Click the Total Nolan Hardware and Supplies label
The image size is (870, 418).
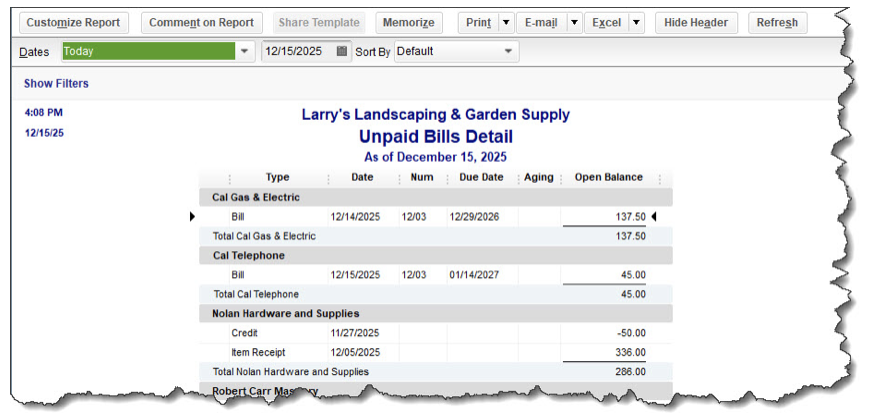click(x=291, y=372)
